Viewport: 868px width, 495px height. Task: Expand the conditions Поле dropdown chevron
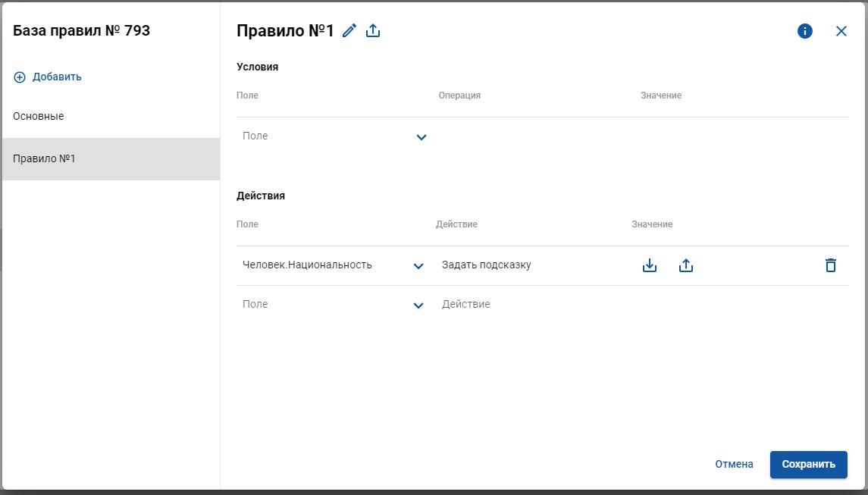coord(421,136)
